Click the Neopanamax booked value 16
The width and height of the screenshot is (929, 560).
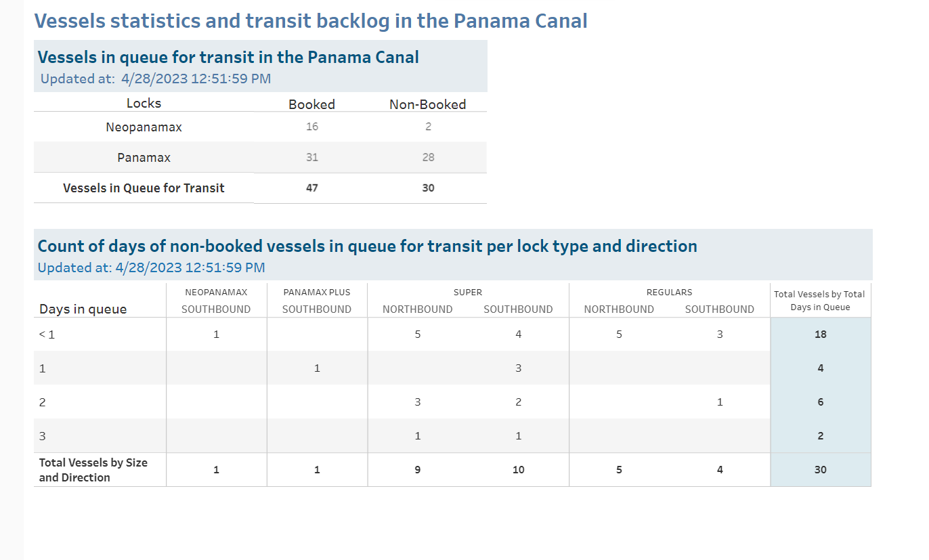[x=311, y=127]
